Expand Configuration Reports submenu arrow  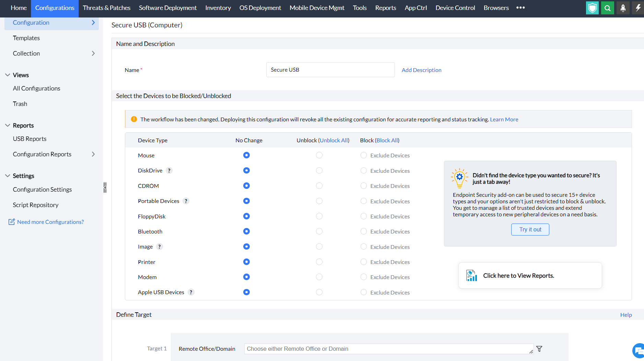93,154
